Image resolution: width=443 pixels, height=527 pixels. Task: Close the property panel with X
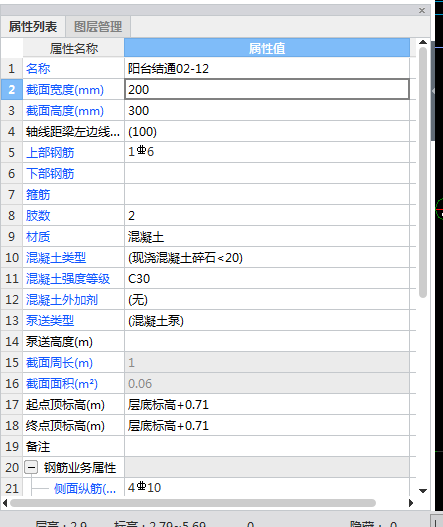[x=422, y=10]
